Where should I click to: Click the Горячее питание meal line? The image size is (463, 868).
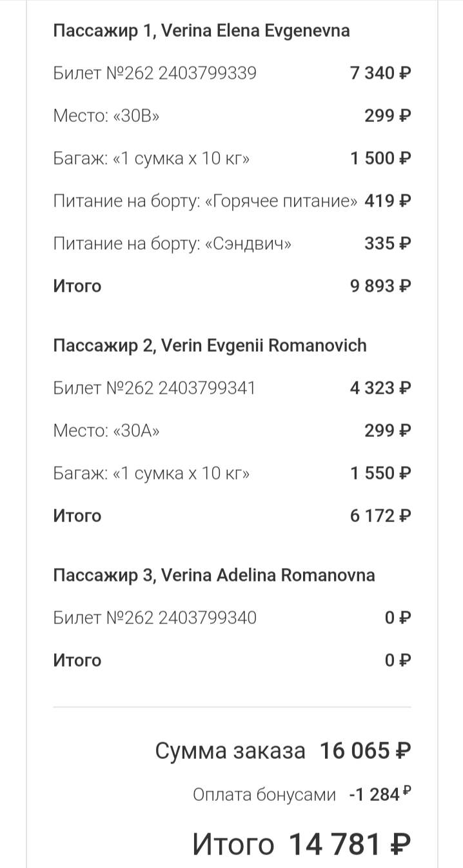(232, 201)
